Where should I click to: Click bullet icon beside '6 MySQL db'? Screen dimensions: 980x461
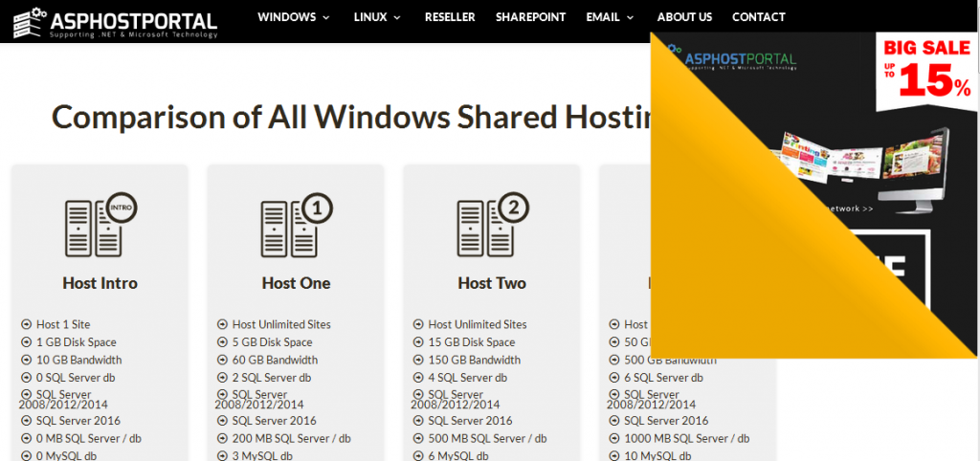[x=418, y=456]
